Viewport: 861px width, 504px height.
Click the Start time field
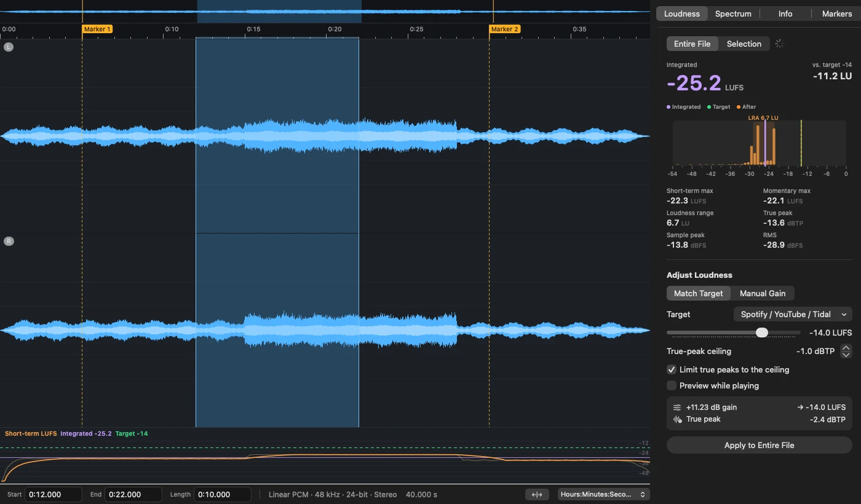[x=54, y=494]
